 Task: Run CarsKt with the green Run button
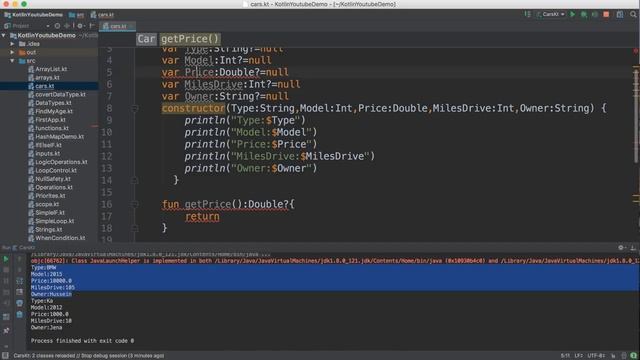pyautogui.click(x=573, y=14)
